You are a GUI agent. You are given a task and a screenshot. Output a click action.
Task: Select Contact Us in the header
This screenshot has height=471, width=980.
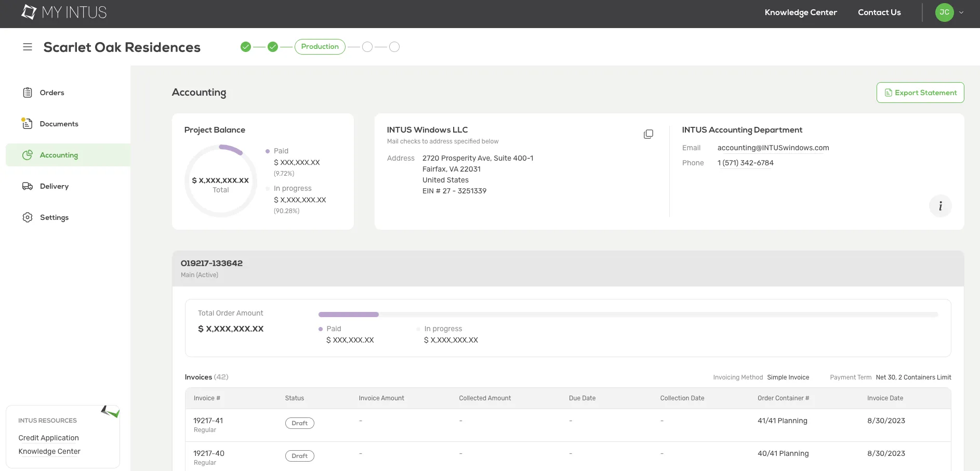[x=879, y=12]
